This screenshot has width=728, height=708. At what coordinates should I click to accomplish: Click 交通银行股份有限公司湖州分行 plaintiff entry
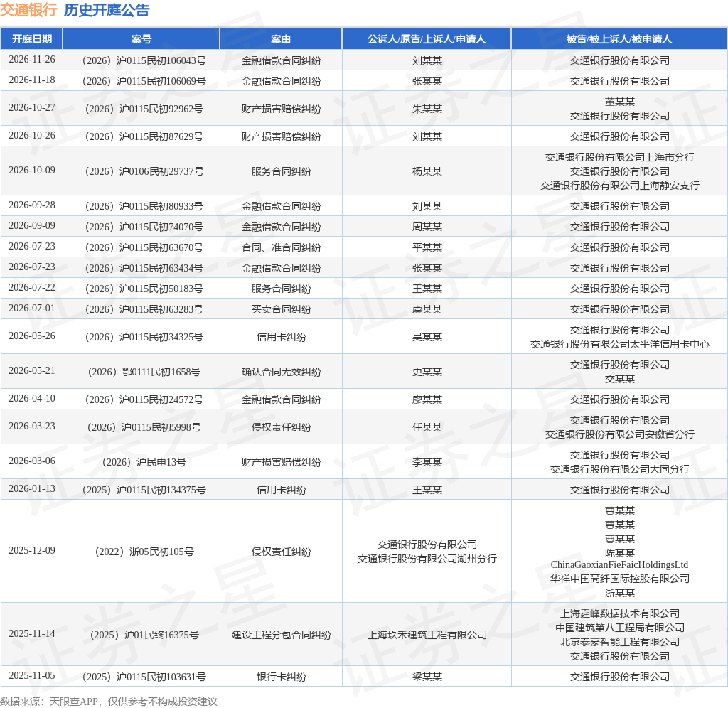pyautogui.click(x=427, y=559)
